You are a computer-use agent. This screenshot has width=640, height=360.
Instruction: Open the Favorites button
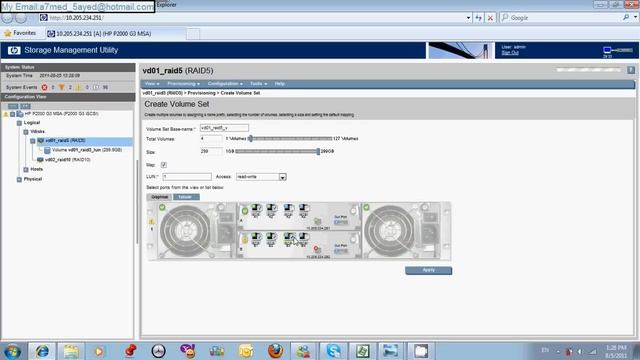(x=20, y=33)
